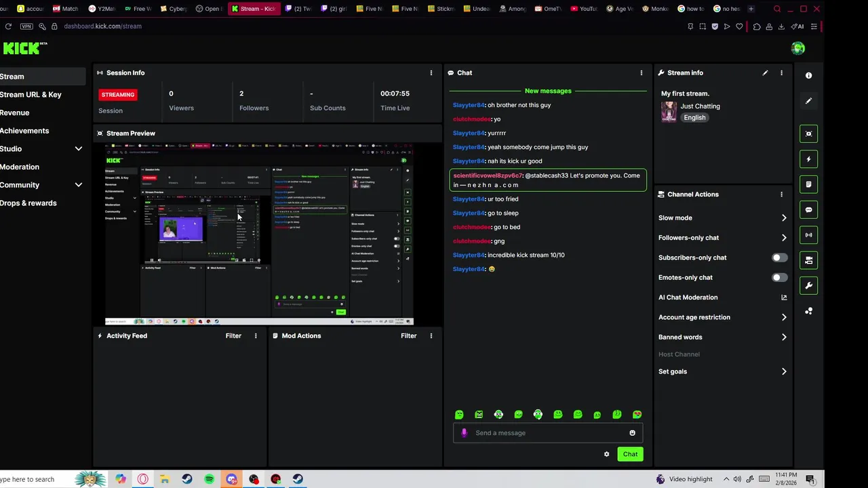The height and width of the screenshot is (488, 868).
Task: Edit stream info with the pencil icon
Action: 765,73
